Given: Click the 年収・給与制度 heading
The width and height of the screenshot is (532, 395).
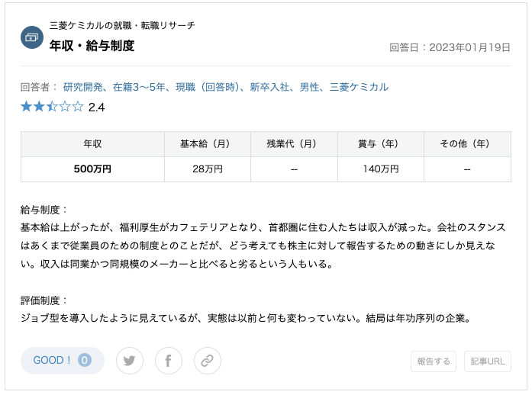Looking at the screenshot, I should click(92, 46).
